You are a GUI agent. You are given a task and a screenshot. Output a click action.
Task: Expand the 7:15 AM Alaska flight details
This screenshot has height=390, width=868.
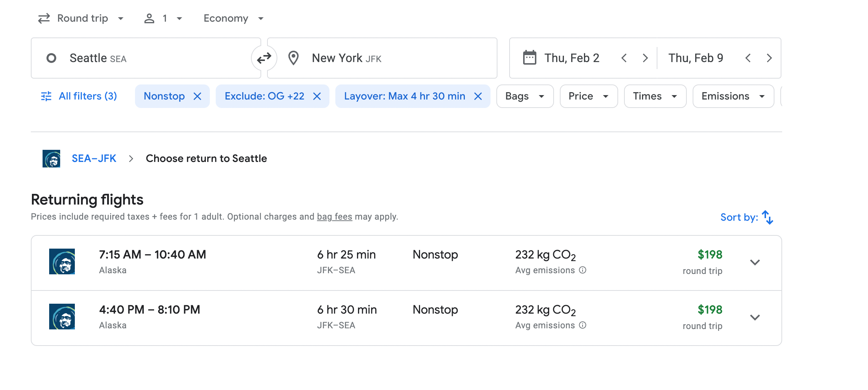click(755, 262)
